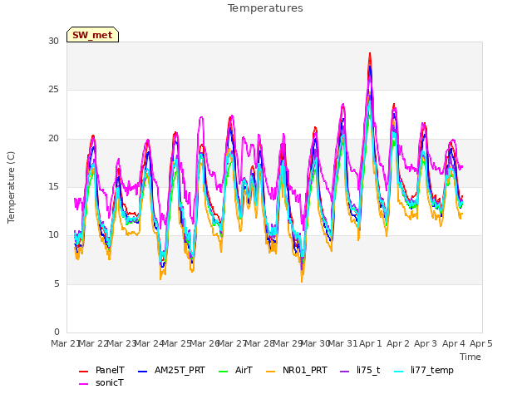Click the 10 value on y-axis
Screen dimensions: 532x399
coord(53,234)
